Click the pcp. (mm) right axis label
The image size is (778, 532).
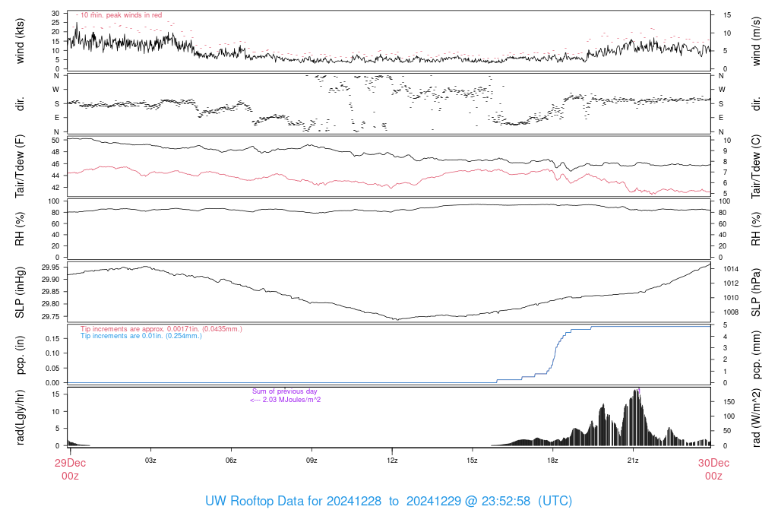[x=757, y=355]
